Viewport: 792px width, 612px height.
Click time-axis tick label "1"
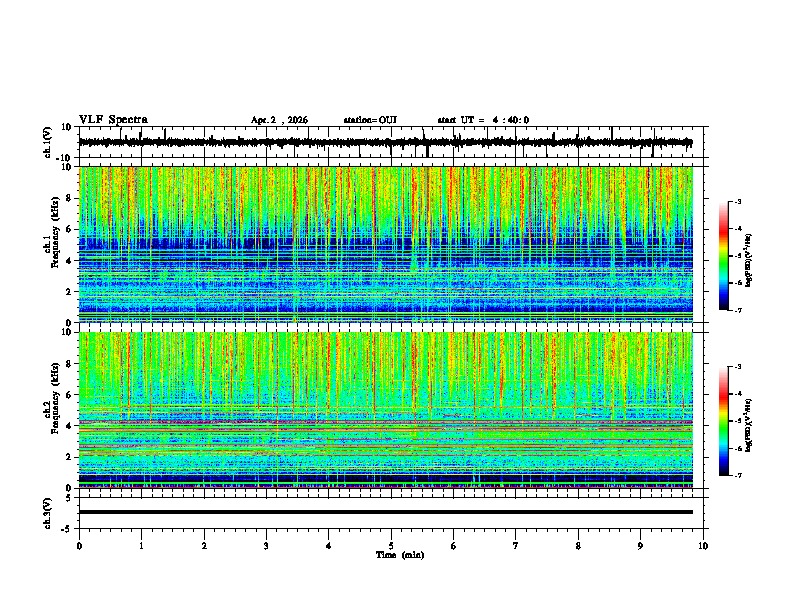(x=141, y=546)
